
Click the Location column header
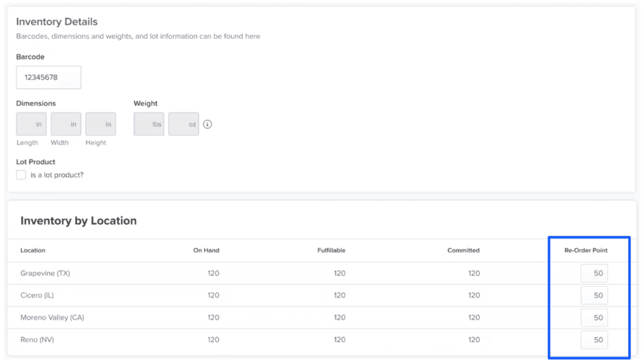point(33,250)
